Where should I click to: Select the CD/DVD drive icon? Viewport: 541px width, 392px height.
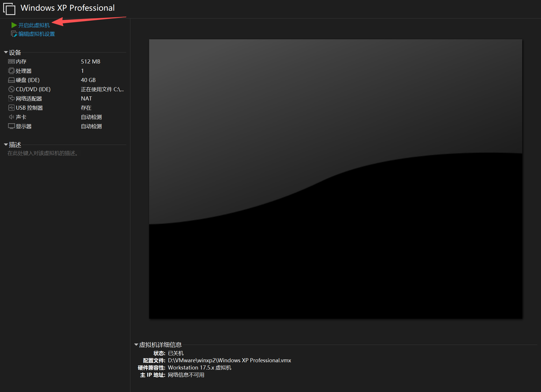(12, 89)
